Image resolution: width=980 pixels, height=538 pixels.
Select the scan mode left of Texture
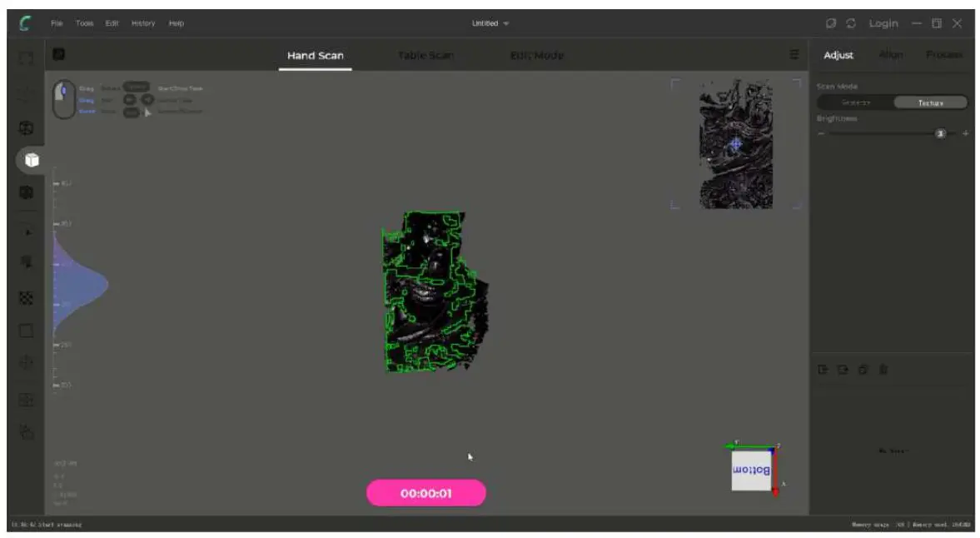pos(856,102)
